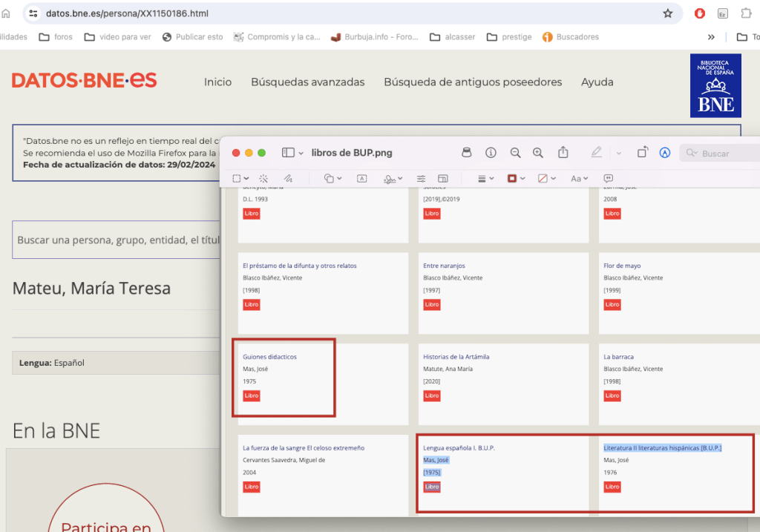Click the Zoom In magnifier in Preview
This screenshot has width=760, height=532.
point(538,153)
